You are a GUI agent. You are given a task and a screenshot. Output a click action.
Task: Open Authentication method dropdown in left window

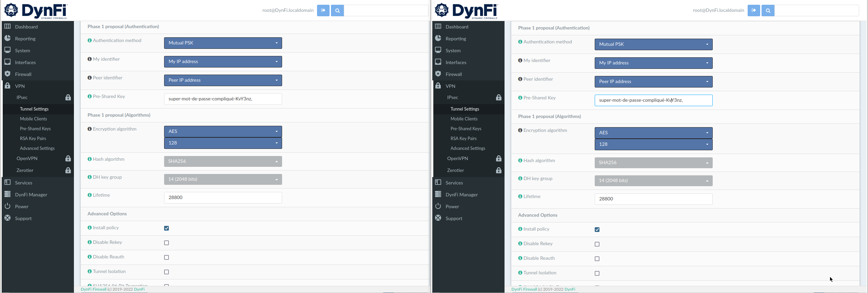tap(223, 43)
